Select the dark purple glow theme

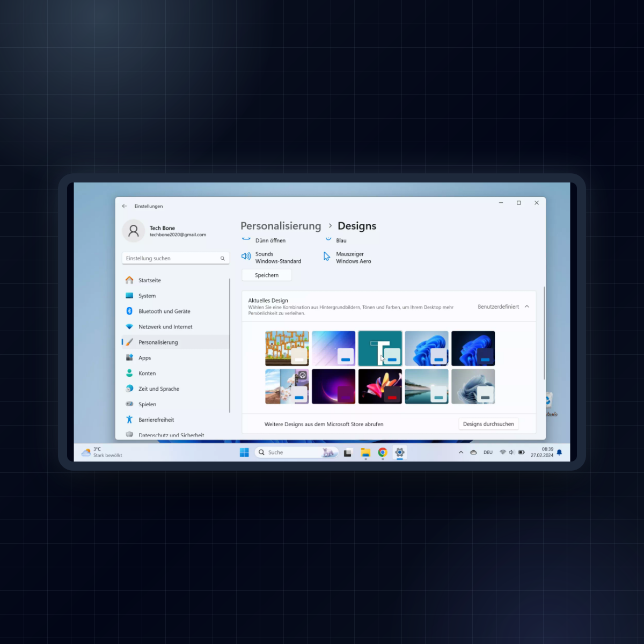pos(334,386)
